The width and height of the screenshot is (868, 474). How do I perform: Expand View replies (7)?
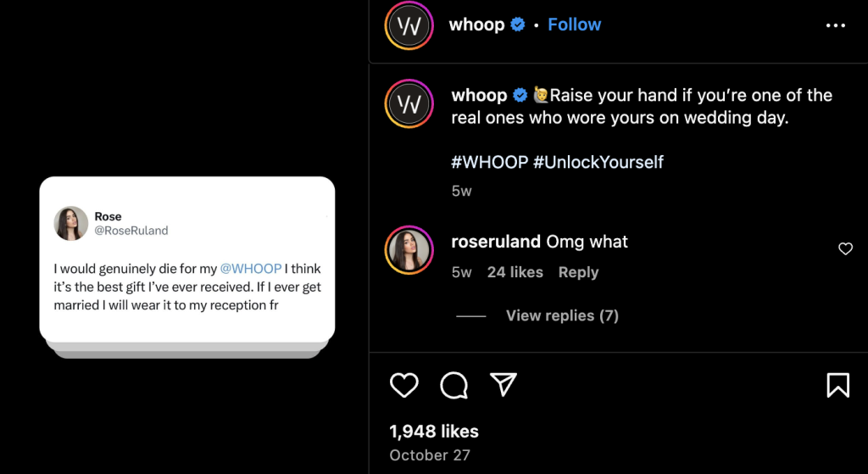point(562,315)
